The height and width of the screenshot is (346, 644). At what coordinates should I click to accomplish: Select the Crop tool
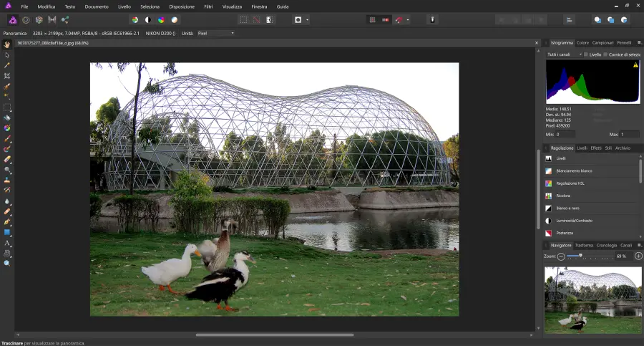[7, 76]
